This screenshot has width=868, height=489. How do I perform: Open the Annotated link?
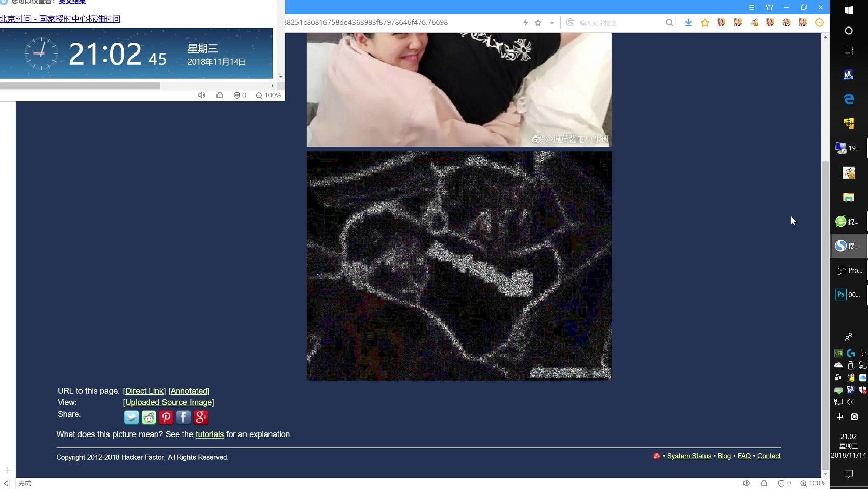click(x=188, y=391)
